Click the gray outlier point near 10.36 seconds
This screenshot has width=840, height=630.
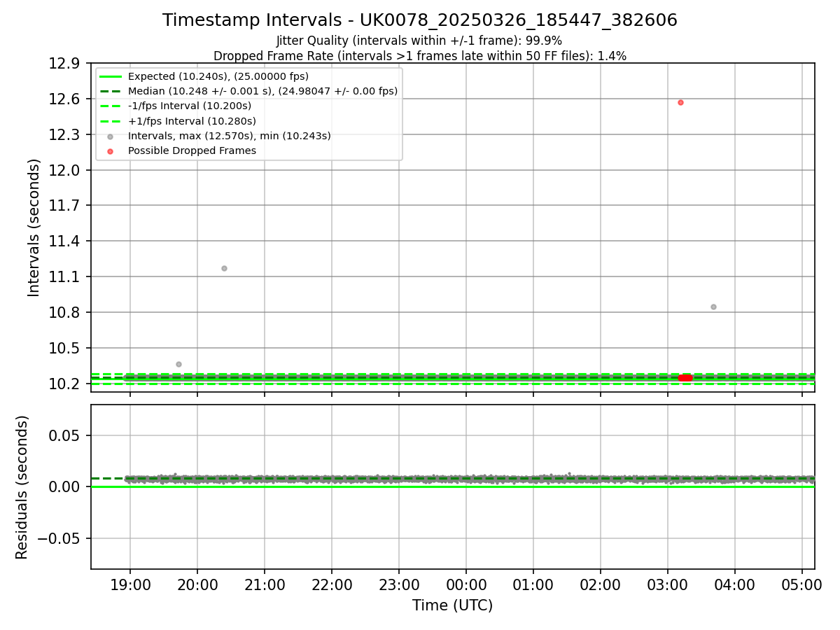tap(178, 364)
